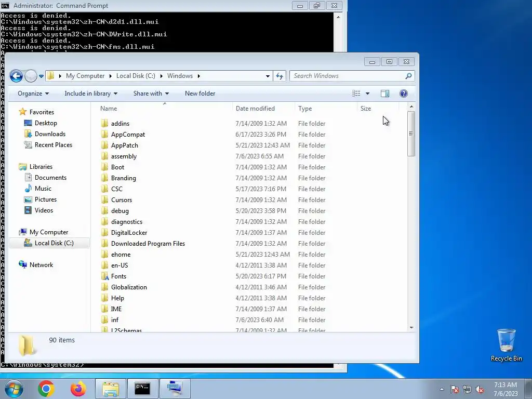Select the assembly folder icon
The image size is (532, 399).
pyautogui.click(x=104, y=156)
